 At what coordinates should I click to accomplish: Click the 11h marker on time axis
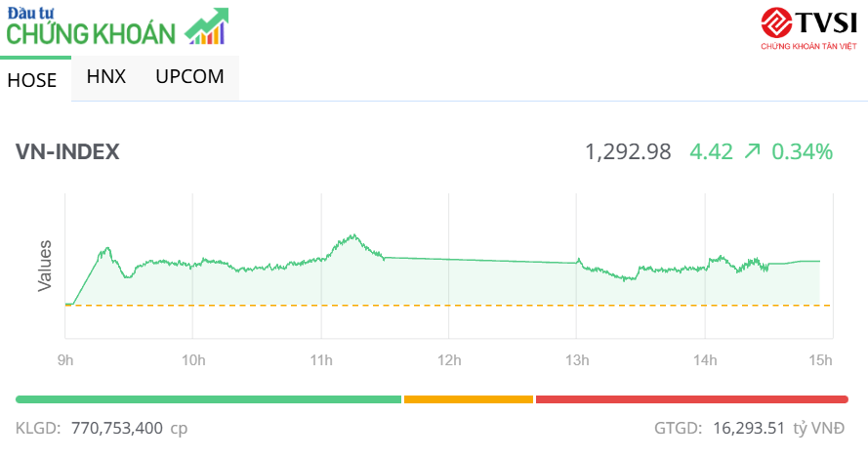click(321, 360)
